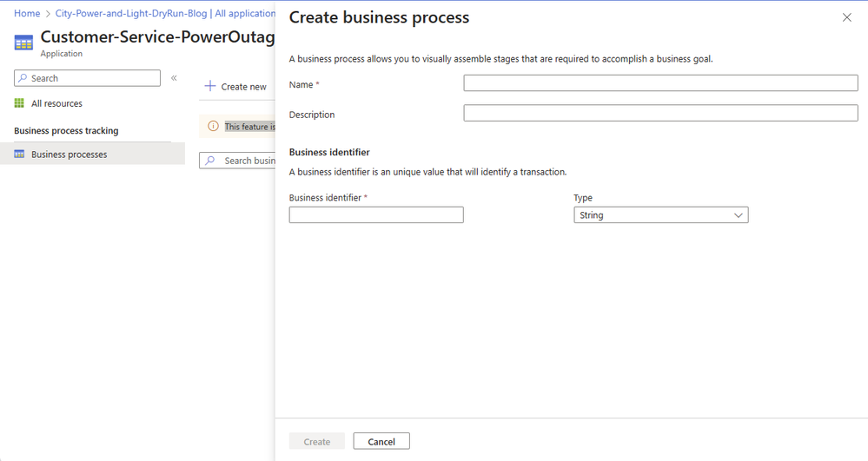Collapse the sidebar with double chevron icon

174,78
